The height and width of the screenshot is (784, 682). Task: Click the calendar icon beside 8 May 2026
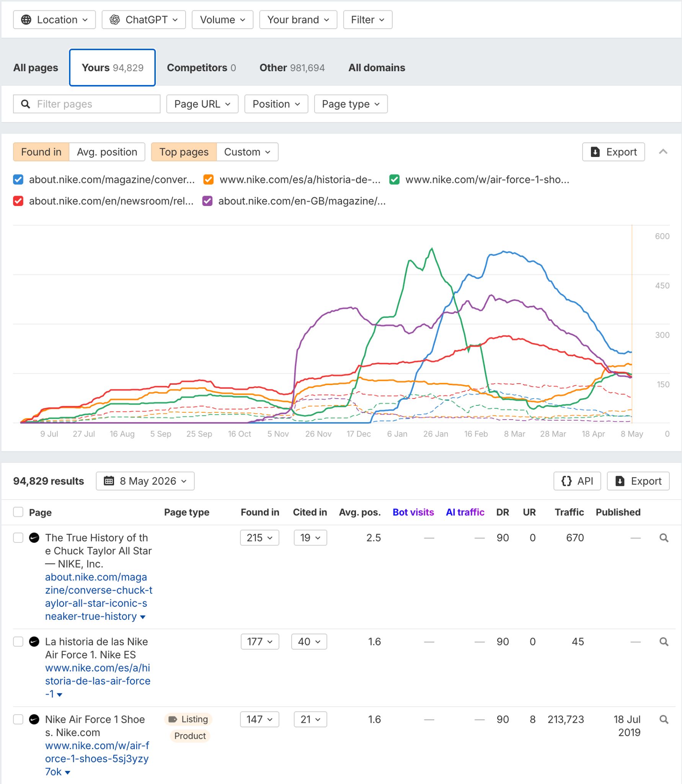click(x=109, y=481)
